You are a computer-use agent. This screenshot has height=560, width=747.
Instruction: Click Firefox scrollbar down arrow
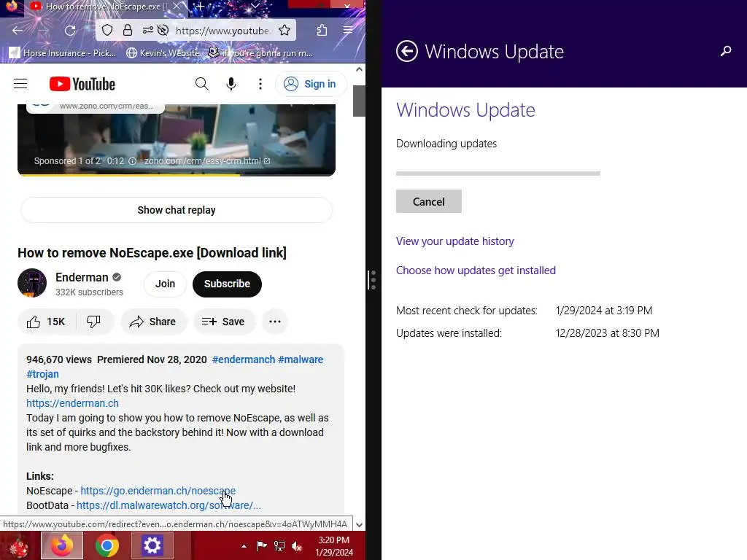pos(359,525)
